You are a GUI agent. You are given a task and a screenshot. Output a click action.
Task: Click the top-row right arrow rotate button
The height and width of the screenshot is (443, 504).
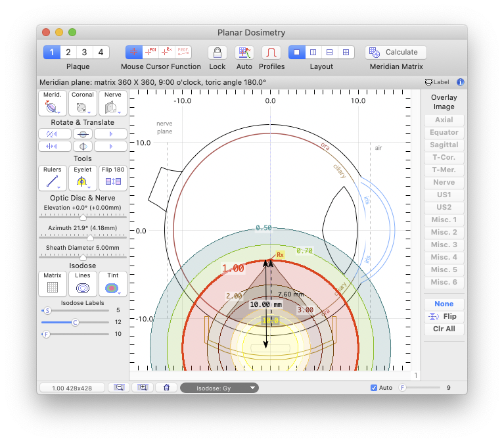pos(110,133)
